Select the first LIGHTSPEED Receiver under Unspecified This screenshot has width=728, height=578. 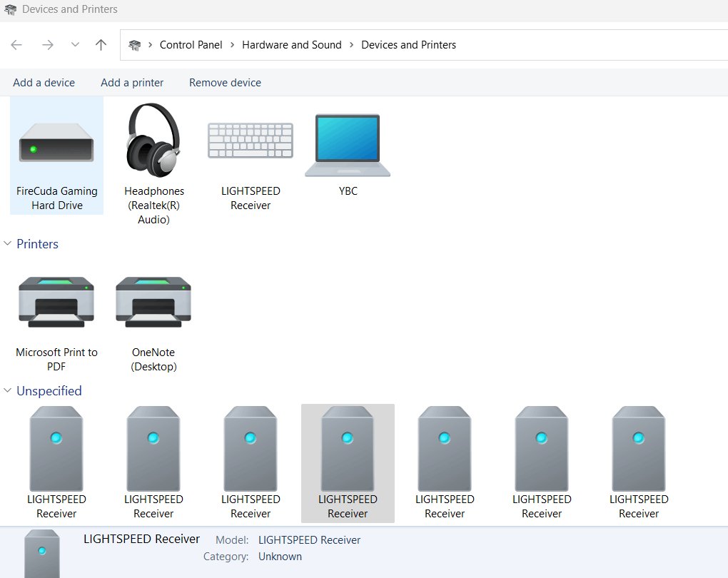(x=56, y=448)
